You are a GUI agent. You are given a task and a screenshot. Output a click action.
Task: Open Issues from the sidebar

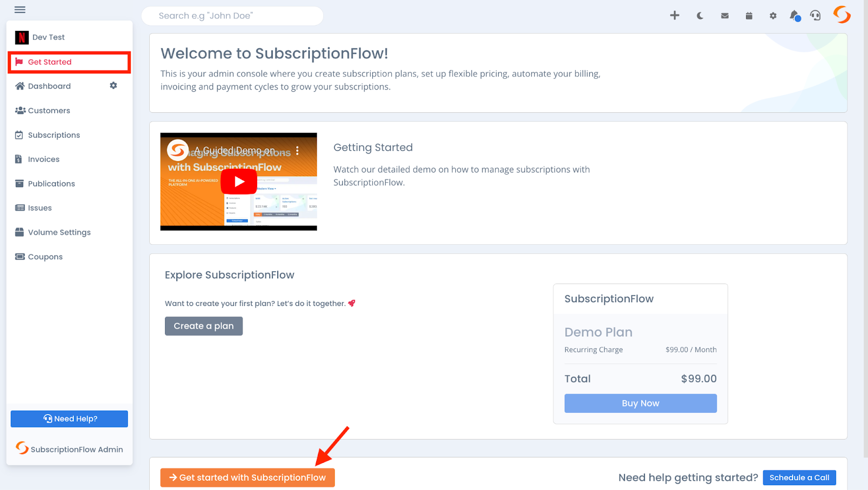click(x=69, y=208)
